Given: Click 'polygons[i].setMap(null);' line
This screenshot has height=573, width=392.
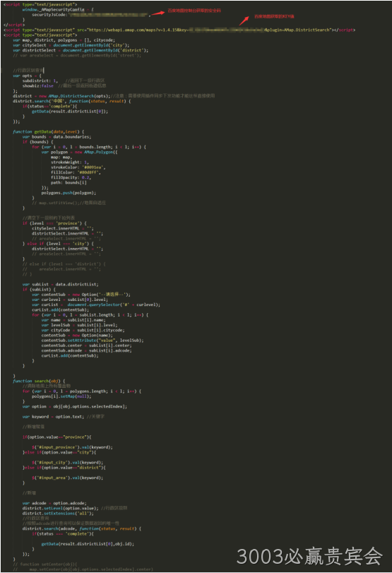Looking at the screenshot, I should point(61,396).
